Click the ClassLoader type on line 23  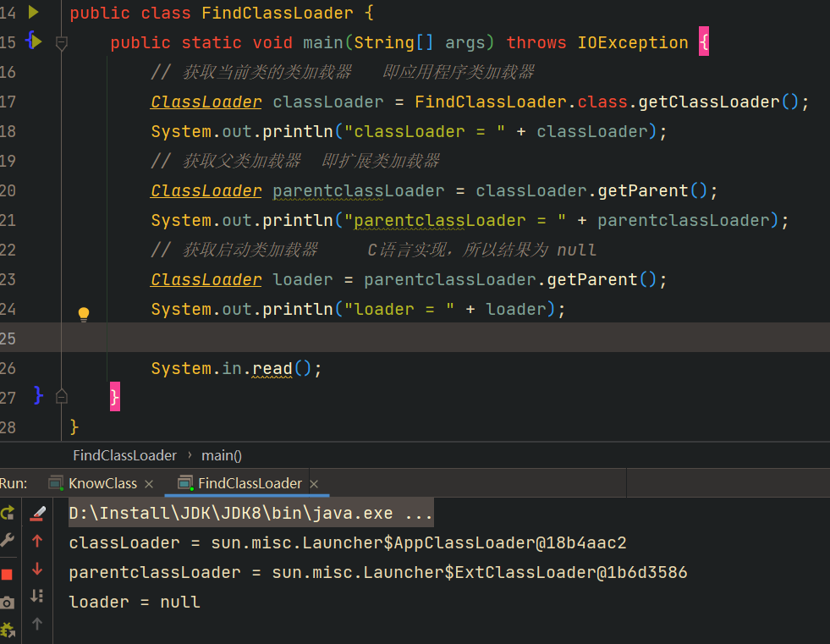(x=206, y=279)
